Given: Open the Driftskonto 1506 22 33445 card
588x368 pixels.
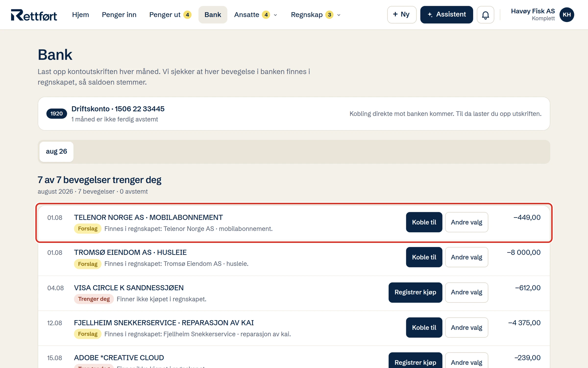Looking at the screenshot, I should [x=294, y=114].
